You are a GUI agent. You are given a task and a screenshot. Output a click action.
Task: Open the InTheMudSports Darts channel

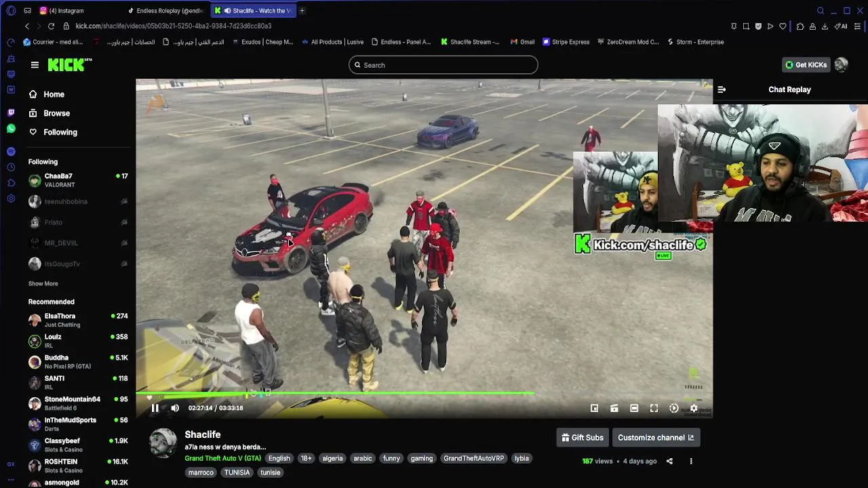point(78,424)
